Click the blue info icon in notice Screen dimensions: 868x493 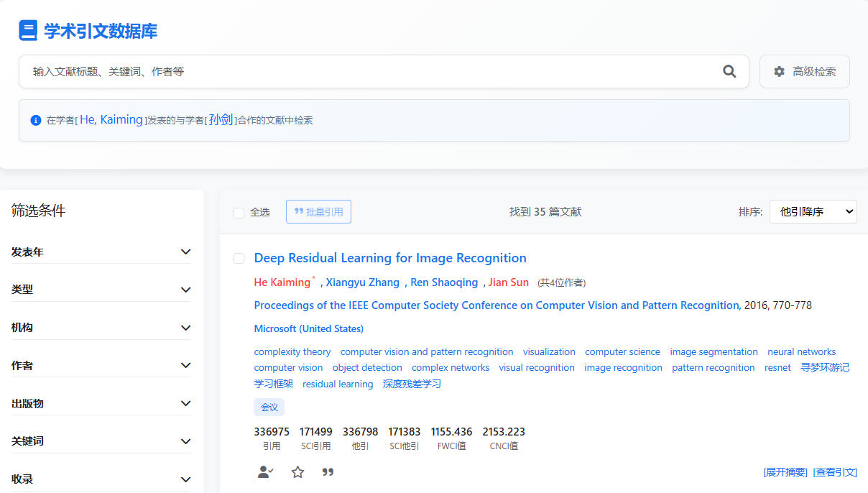tap(36, 120)
